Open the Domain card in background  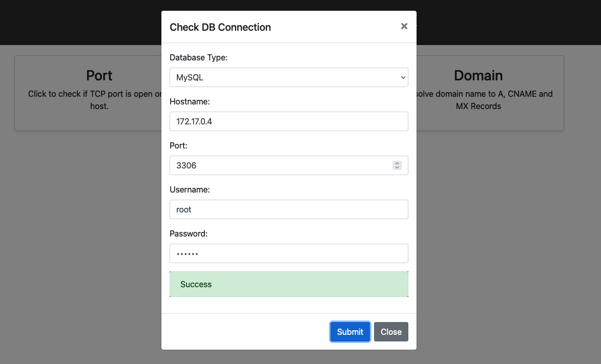coord(490,93)
